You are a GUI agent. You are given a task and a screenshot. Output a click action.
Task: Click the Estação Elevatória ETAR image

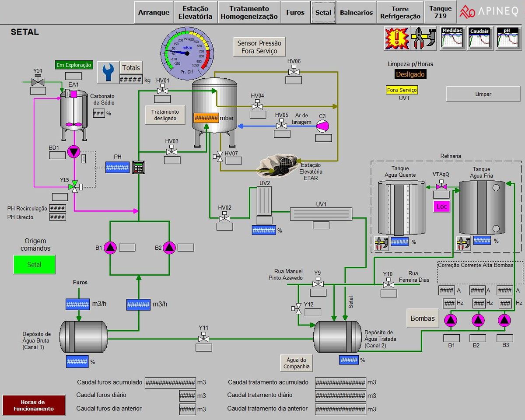(277, 166)
